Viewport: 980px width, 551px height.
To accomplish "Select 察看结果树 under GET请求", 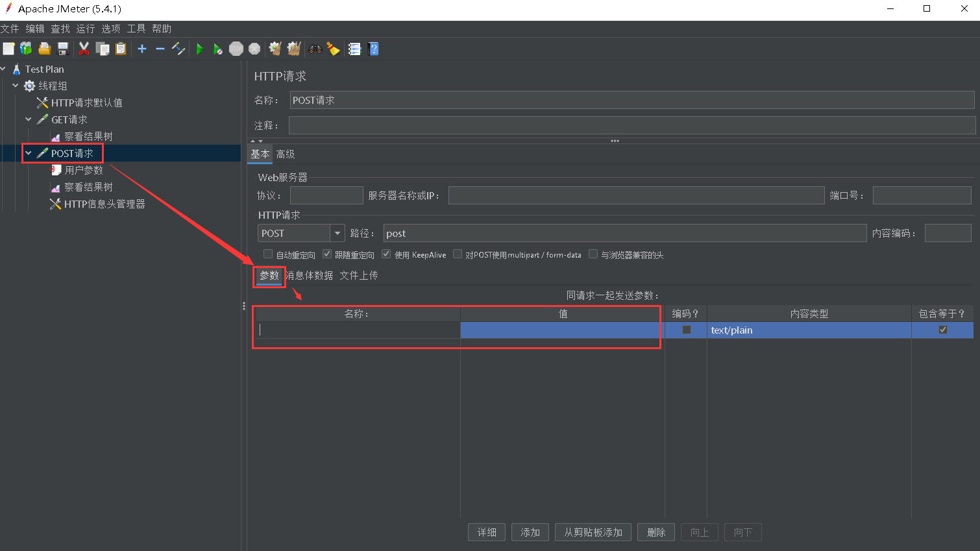I will [88, 136].
